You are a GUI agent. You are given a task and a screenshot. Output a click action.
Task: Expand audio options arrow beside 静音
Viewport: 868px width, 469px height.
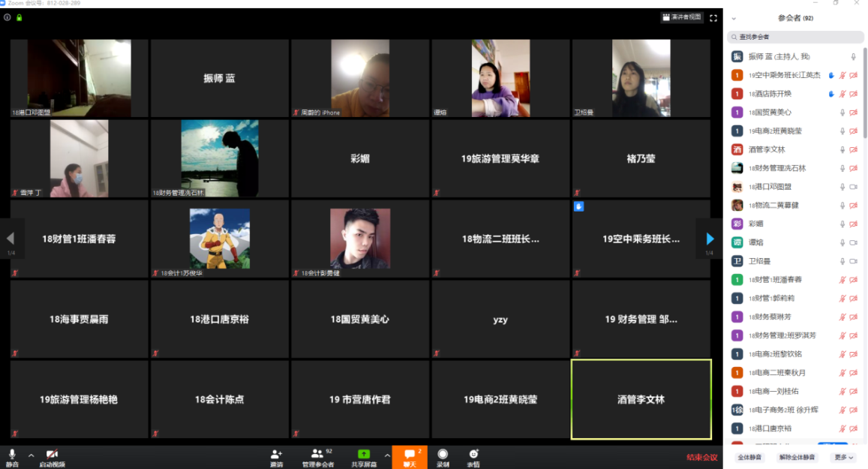(x=31, y=455)
